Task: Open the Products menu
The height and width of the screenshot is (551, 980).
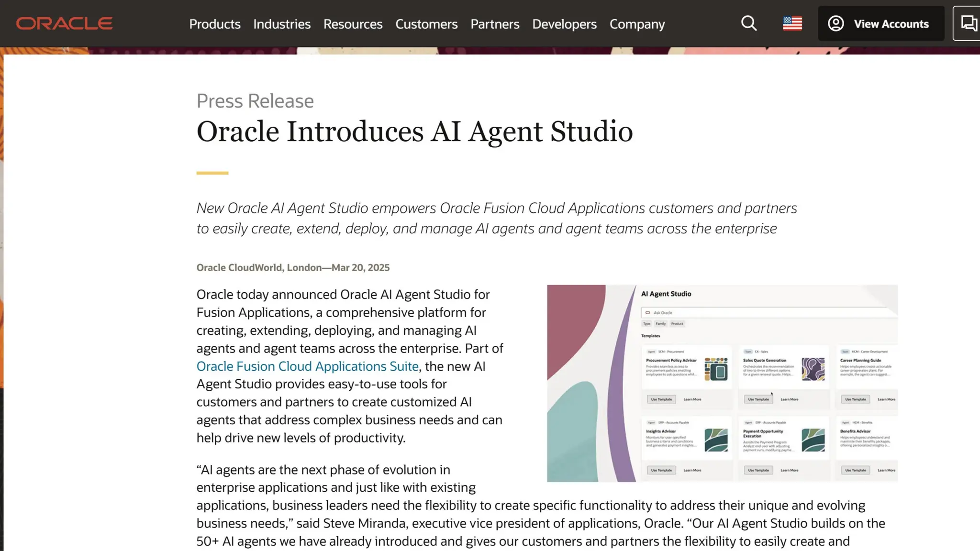Action: click(x=215, y=24)
